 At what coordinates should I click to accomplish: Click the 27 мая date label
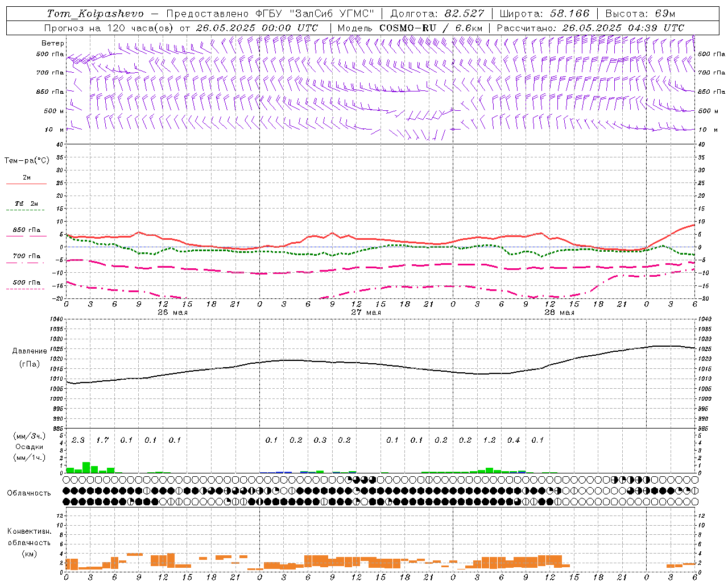click(366, 313)
